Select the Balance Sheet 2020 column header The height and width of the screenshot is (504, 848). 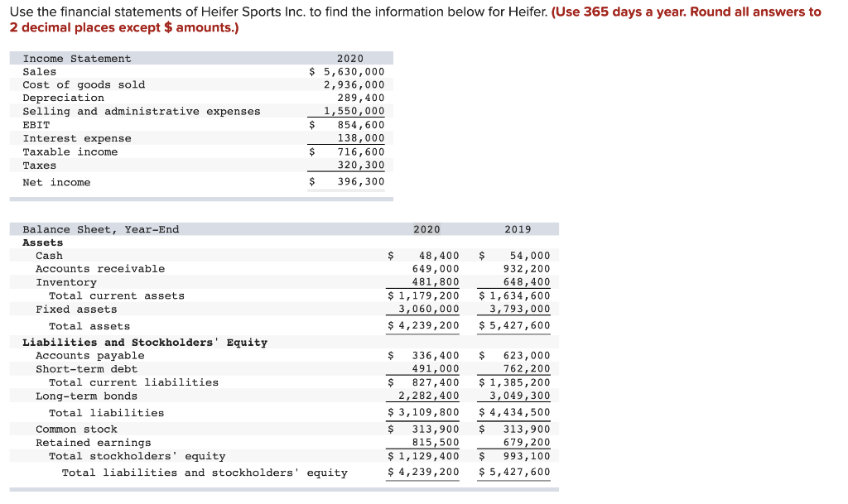pos(426,229)
